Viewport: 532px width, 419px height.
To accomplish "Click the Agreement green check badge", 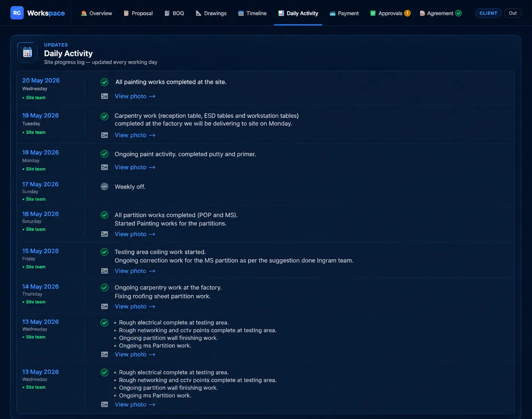I will 458,13.
